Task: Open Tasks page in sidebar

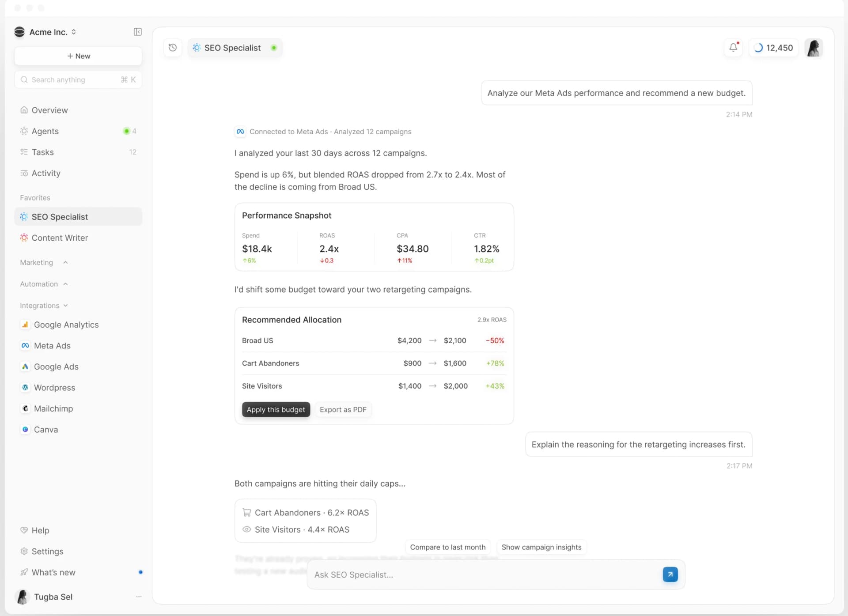Action: [x=78, y=152]
